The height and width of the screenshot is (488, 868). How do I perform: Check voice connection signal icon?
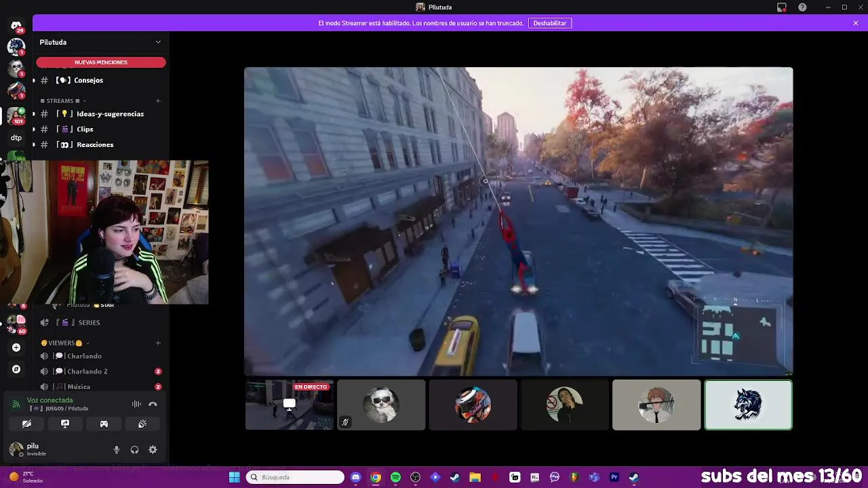click(x=16, y=404)
